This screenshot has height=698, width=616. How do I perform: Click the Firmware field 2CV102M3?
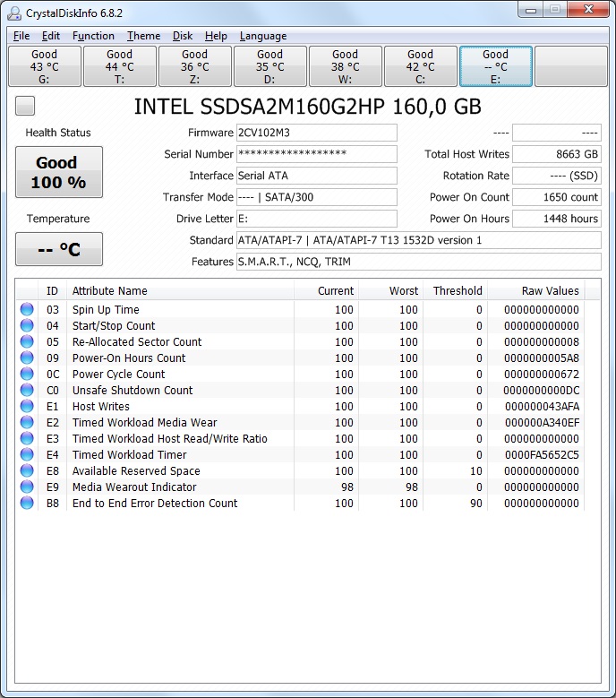coord(317,133)
